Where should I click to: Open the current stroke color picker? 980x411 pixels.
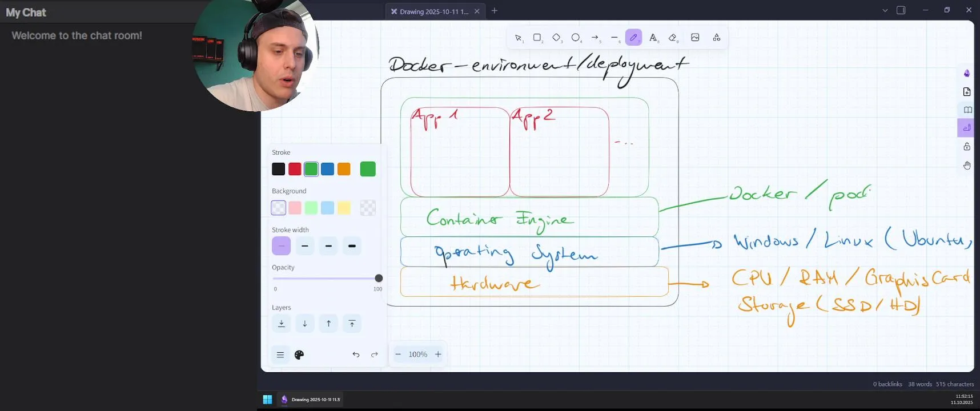click(368, 169)
